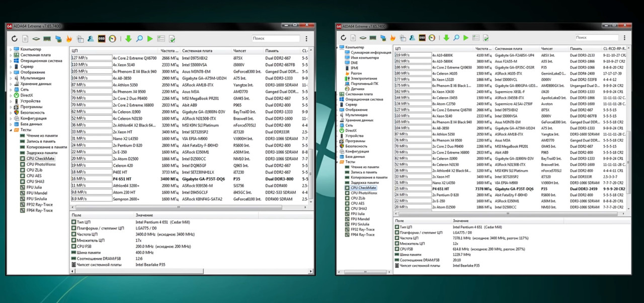This screenshot has width=644, height=303.
Task: Click the results list icon in right window toolbar
Action: tap(475, 38)
